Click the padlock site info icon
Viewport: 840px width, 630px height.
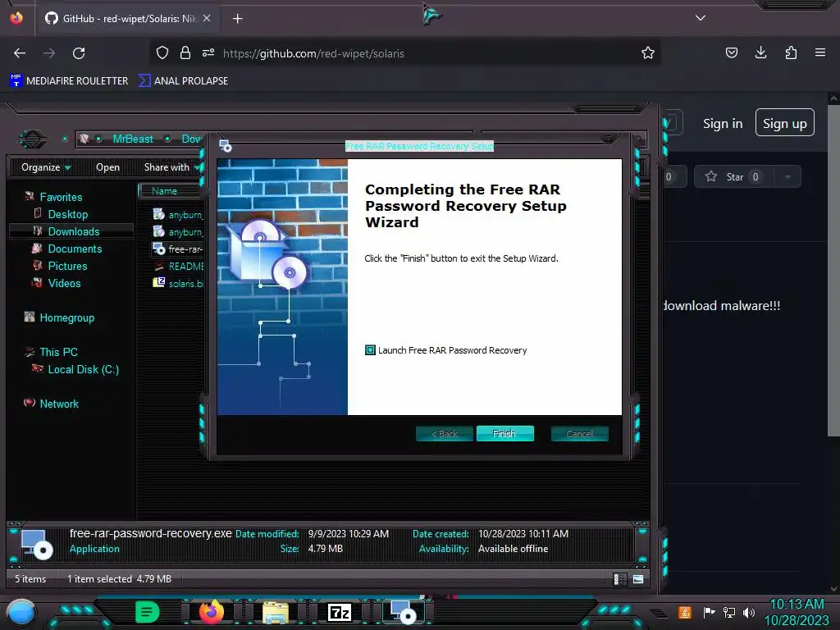tap(185, 53)
